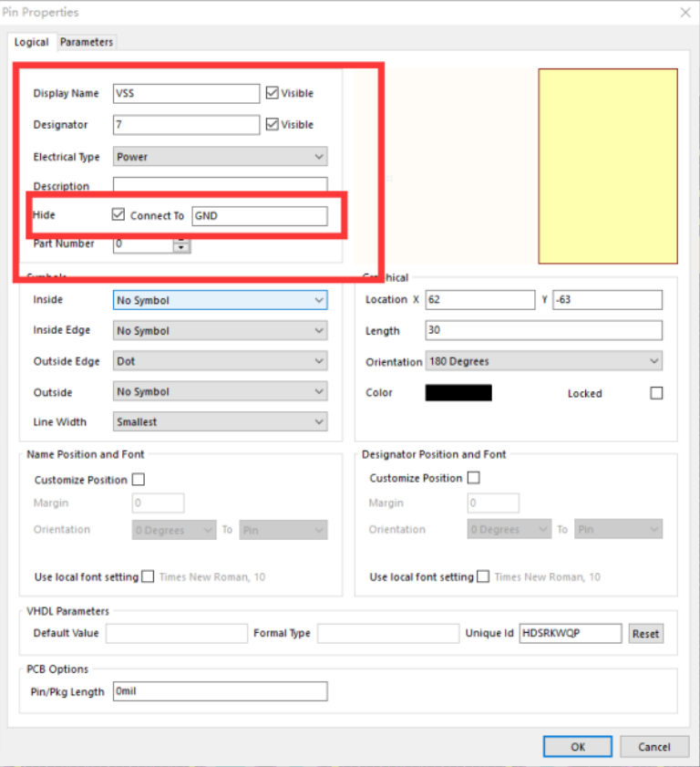Screen dimensions: 700x767
Task: Open the Outside Edge dropdown set to Dot
Action: click(x=220, y=361)
